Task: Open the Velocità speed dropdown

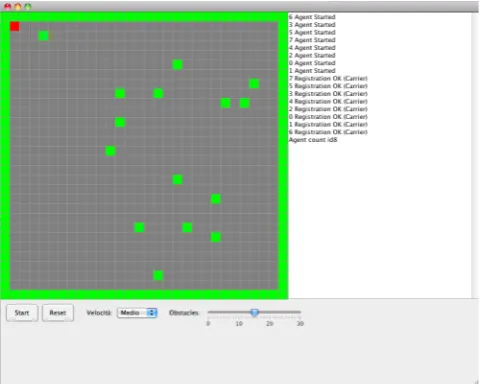Action: [x=137, y=313]
